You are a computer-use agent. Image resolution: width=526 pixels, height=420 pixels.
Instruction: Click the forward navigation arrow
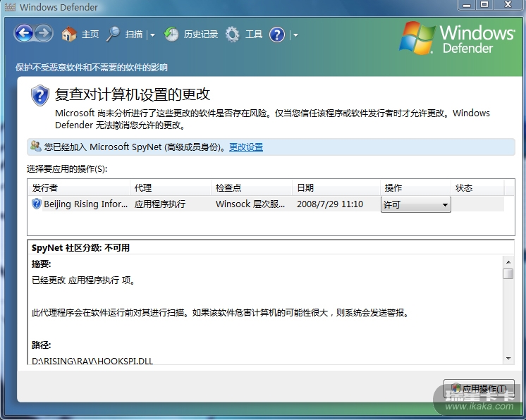(x=44, y=34)
